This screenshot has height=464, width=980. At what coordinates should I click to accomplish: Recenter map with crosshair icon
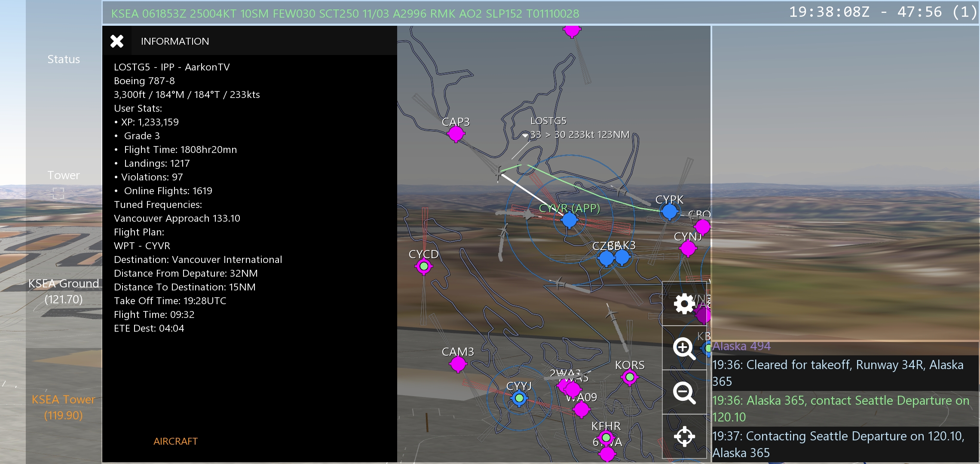click(684, 437)
